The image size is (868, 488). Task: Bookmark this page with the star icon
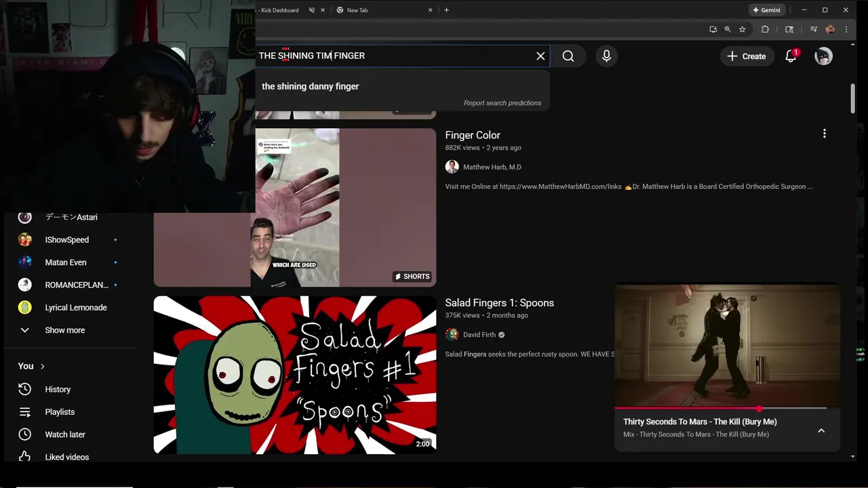[743, 29]
